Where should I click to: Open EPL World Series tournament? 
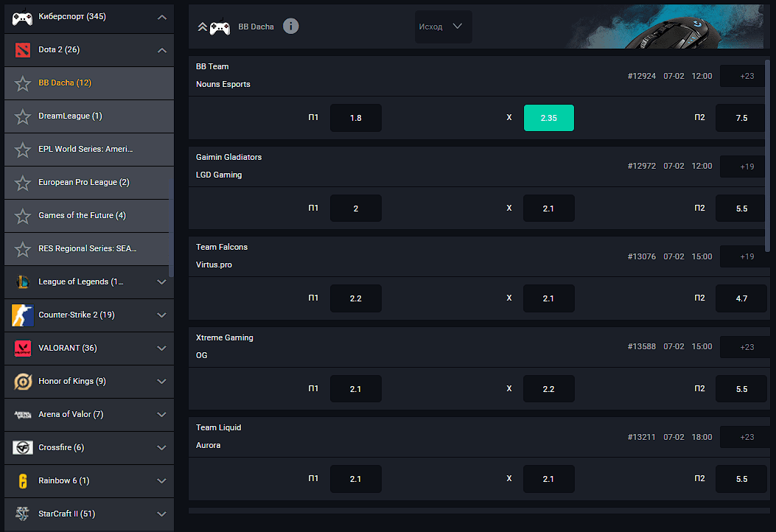(89, 150)
